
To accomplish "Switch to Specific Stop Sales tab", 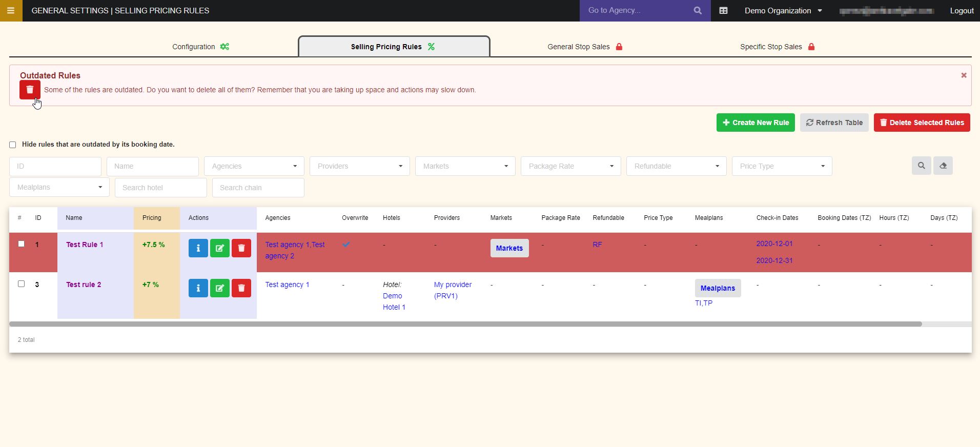I will [x=778, y=47].
